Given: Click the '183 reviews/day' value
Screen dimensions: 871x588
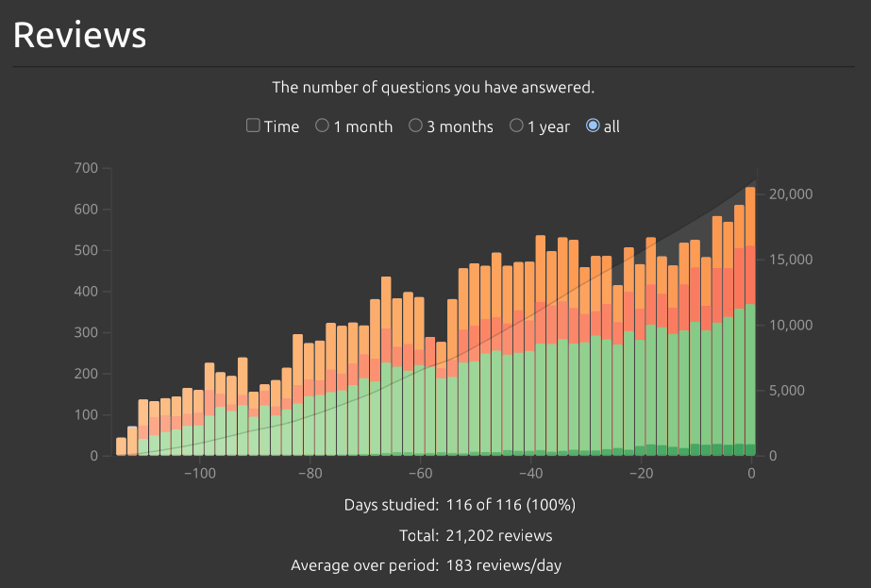Looking at the screenshot, I should coord(504,565).
